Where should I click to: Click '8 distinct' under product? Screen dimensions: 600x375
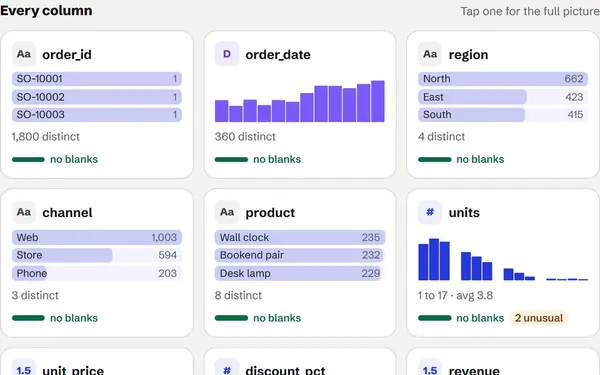pos(238,295)
